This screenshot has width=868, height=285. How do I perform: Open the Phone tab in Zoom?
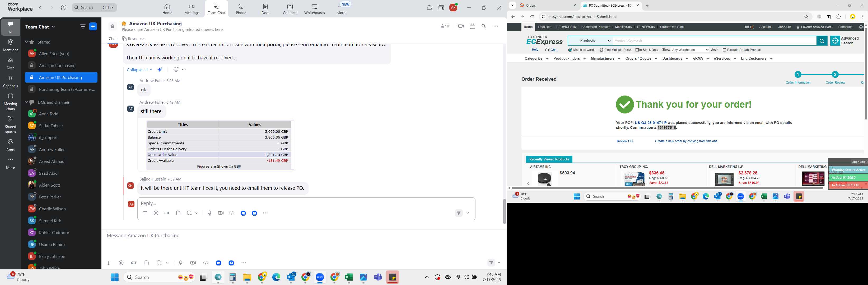(241, 9)
